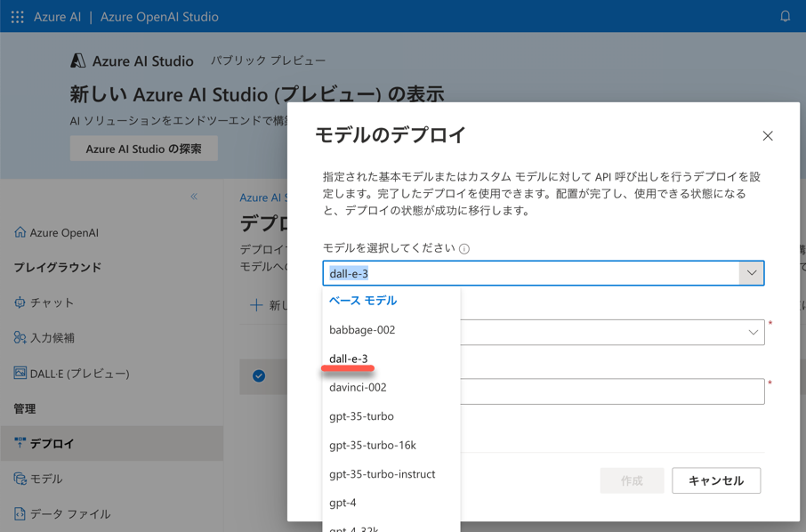Select dall-e-3 from the model list

click(349, 359)
